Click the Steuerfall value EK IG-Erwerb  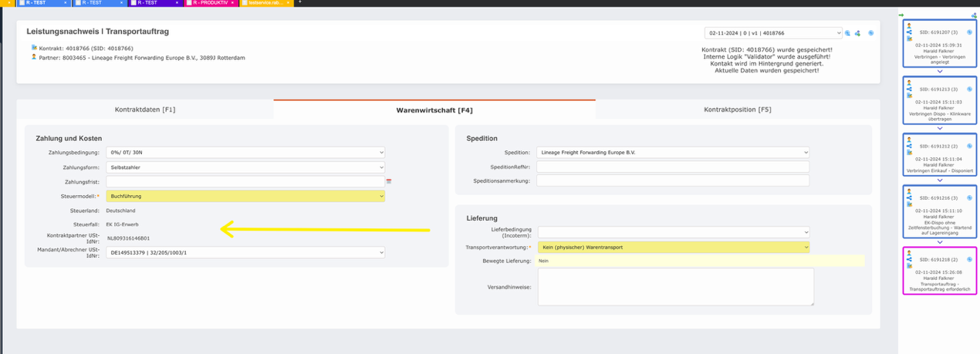[122, 224]
